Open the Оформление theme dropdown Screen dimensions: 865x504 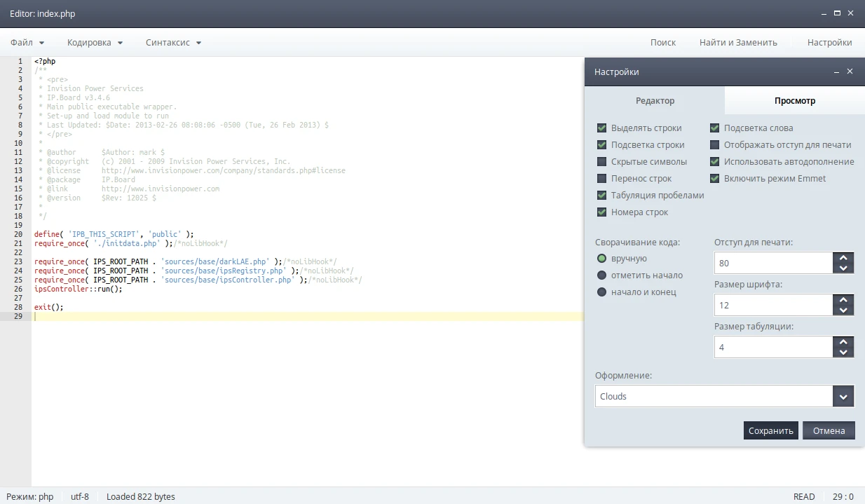pyautogui.click(x=843, y=397)
